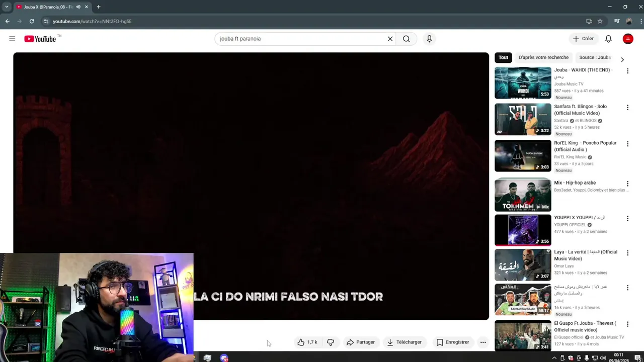644x362 pixels.
Task: Click the Télécharger button
Action: pos(404,342)
